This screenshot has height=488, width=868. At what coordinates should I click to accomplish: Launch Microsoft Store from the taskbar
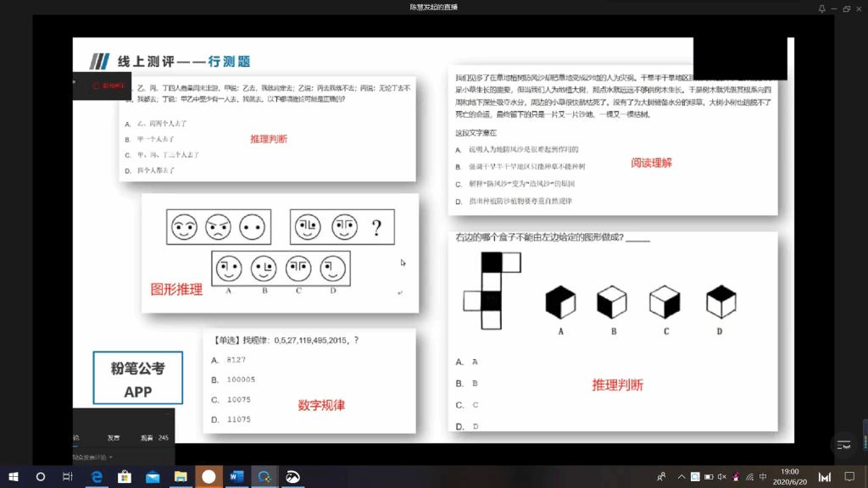[x=125, y=477]
